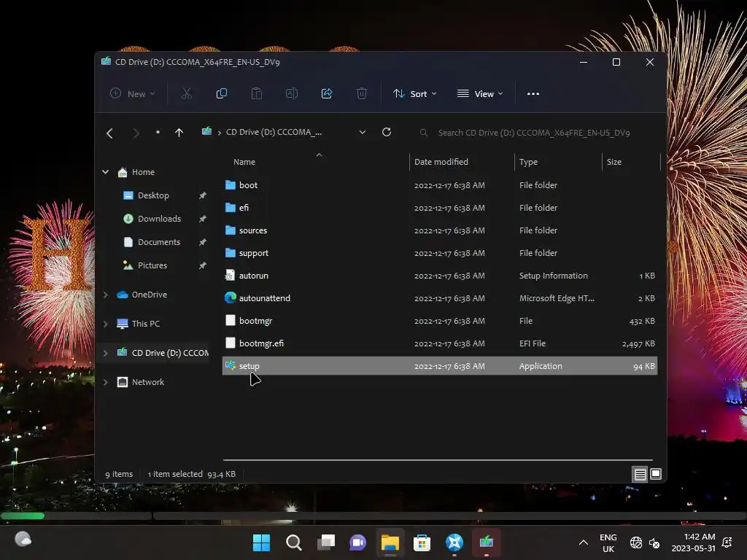Open File Explorer on taskbar
The image size is (747, 560).
pyautogui.click(x=390, y=542)
